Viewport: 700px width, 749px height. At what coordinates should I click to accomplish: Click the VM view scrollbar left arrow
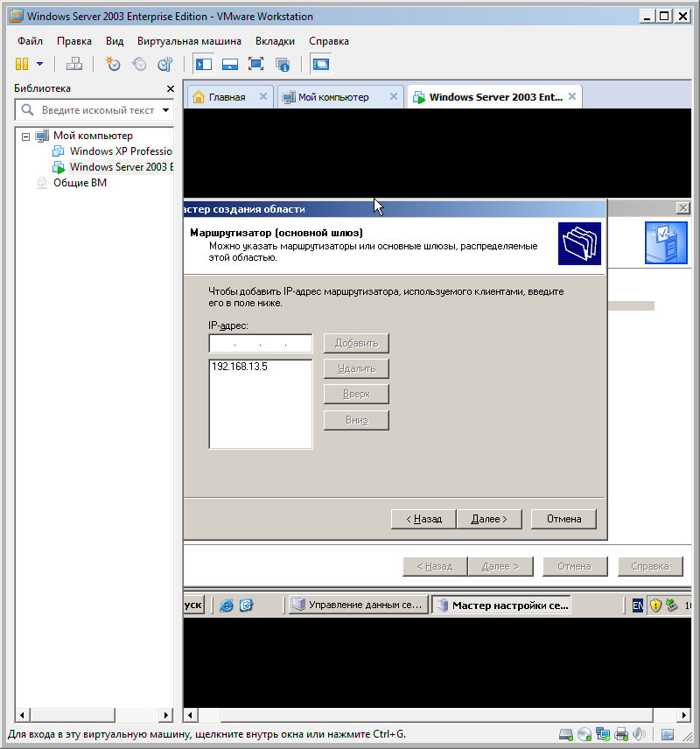190,715
